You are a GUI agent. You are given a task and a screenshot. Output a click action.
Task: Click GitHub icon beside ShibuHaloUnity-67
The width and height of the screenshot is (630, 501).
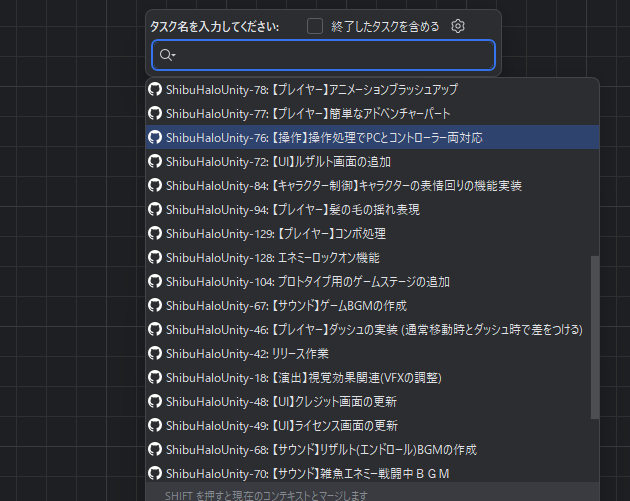coord(155,306)
